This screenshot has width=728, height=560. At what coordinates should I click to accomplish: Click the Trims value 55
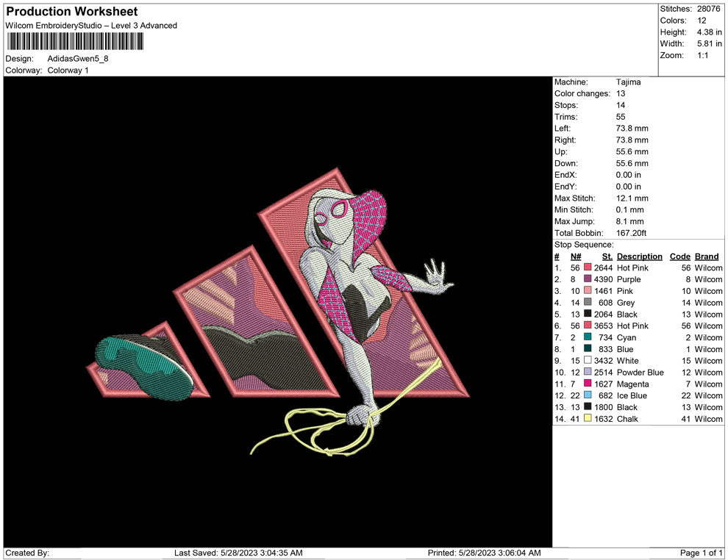[x=621, y=117]
